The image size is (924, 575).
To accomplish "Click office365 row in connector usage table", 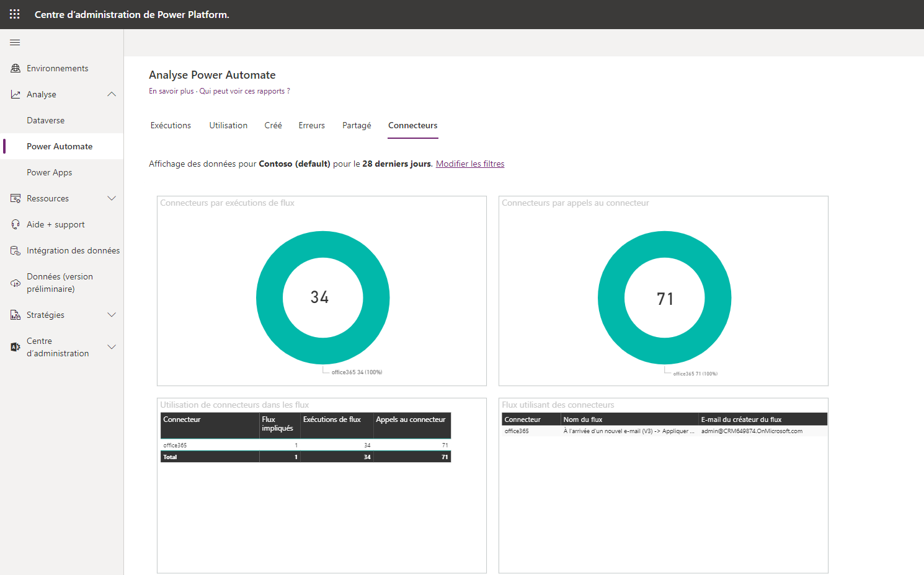I will coord(305,445).
